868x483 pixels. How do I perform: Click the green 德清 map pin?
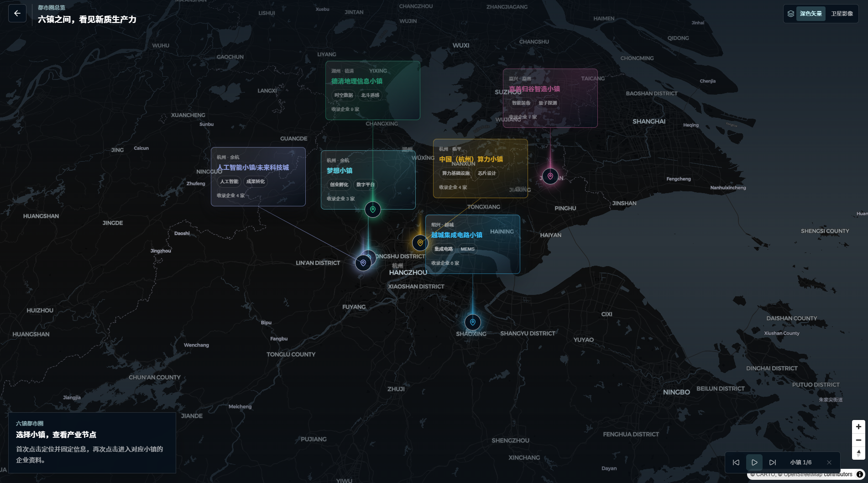click(x=373, y=210)
